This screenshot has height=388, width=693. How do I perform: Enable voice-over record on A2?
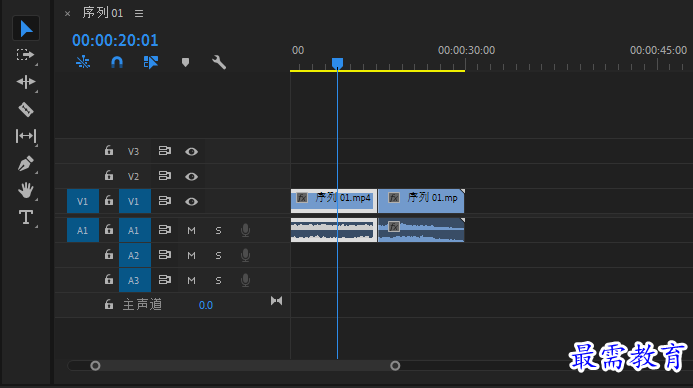coord(245,255)
